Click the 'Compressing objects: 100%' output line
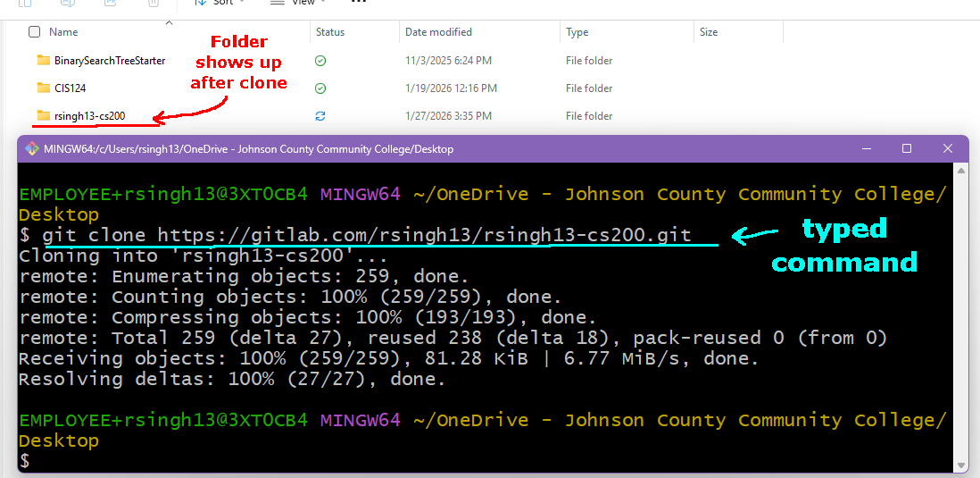Image resolution: width=980 pixels, height=478 pixels. pyautogui.click(x=308, y=318)
